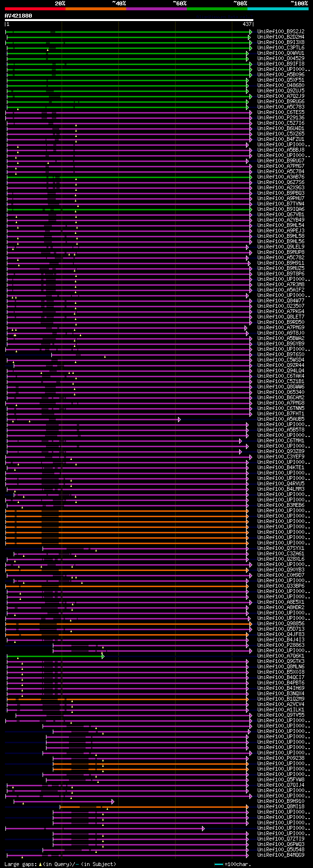Select hit label UniRef100_B3MEB6
This screenshot has height=868, width=313.
point(281,505)
